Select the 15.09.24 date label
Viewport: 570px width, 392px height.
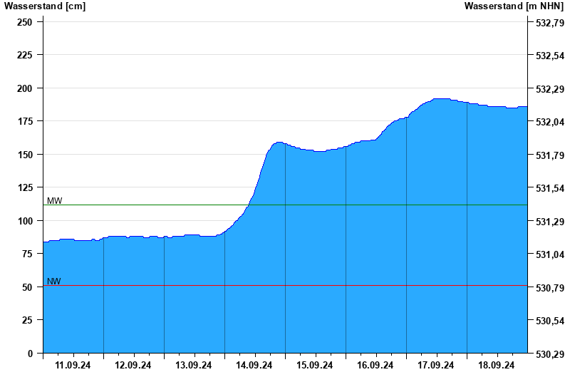click(x=314, y=365)
